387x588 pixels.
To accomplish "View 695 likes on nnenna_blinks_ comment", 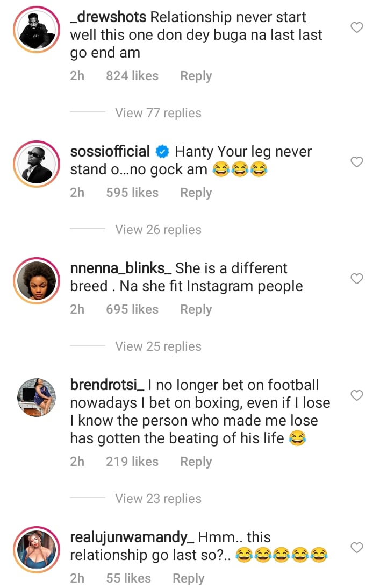I will [x=132, y=309].
